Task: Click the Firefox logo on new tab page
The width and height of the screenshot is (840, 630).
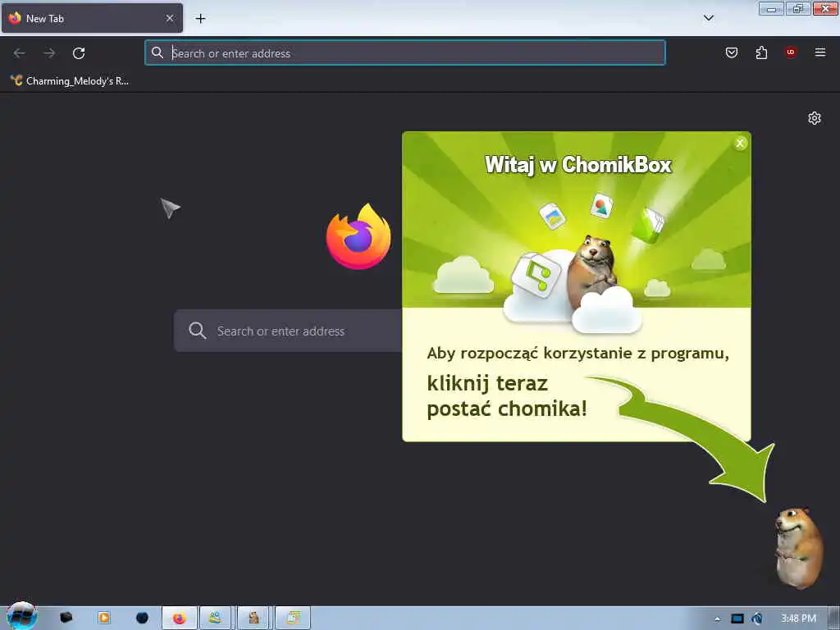Action: pos(358,236)
